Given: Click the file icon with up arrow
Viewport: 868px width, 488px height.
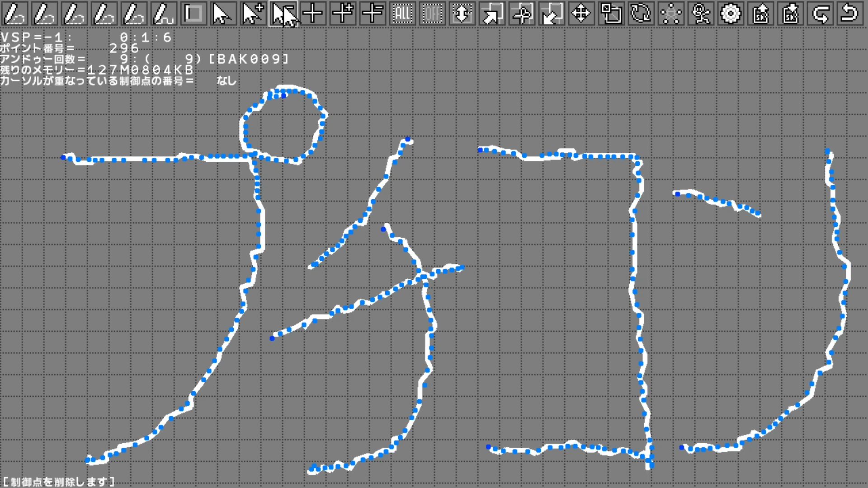Looking at the screenshot, I should pyautogui.click(x=760, y=14).
